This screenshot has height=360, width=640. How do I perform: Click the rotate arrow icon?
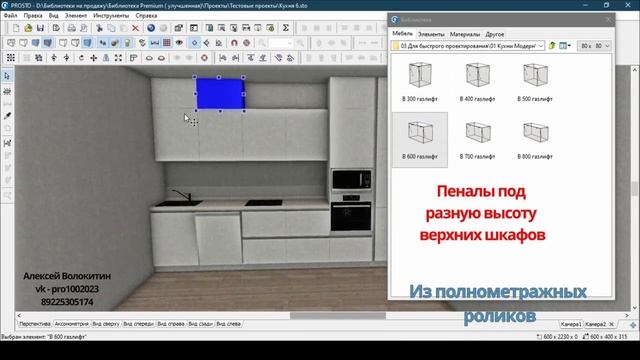click(x=81, y=58)
